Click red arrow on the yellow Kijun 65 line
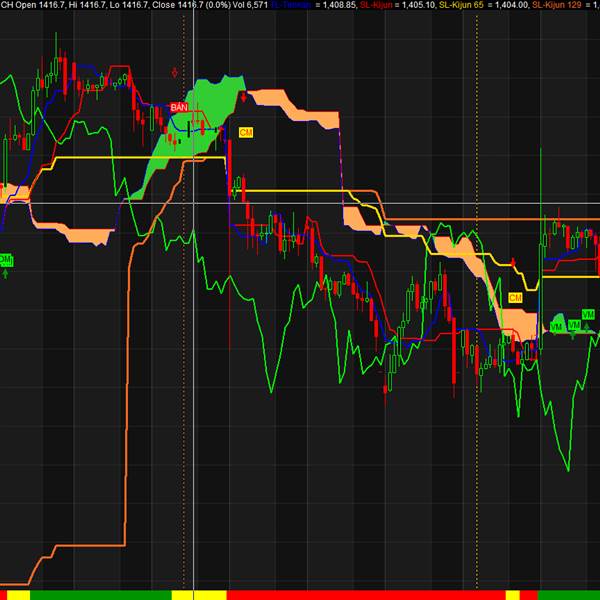Image resolution: width=600 pixels, height=600 pixels. [x=514, y=262]
